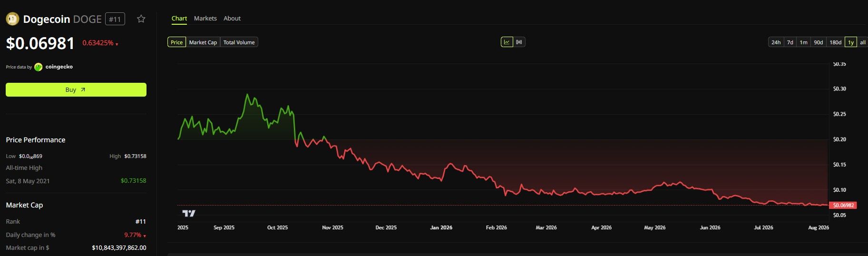This screenshot has height=256, width=868.
Task: Add Dogecoin to favorites with star icon
Action: (x=141, y=19)
